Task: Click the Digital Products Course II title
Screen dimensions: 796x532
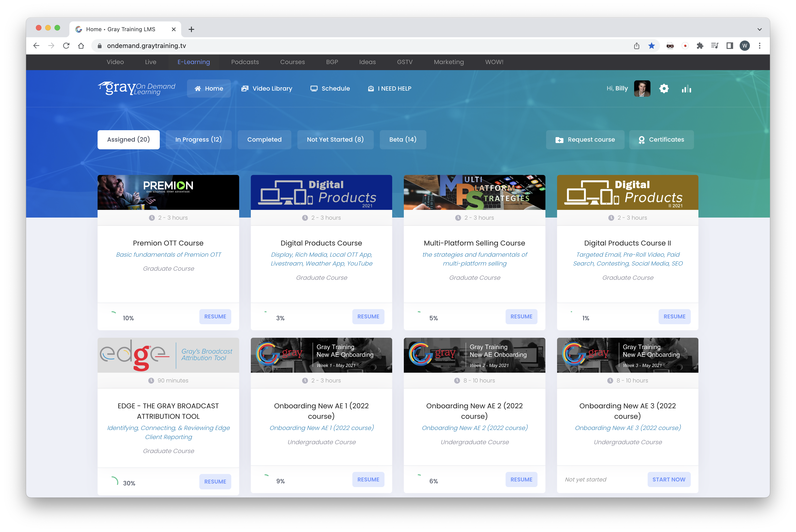Action: pos(627,243)
